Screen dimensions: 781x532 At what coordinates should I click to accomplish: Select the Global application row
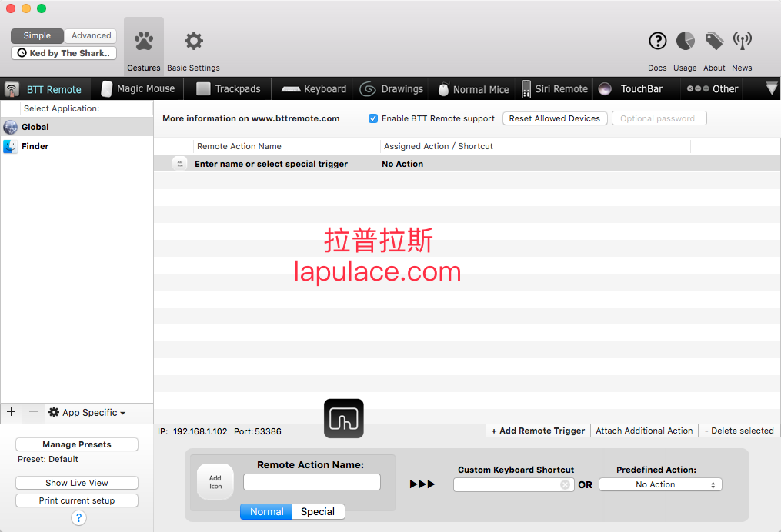pyautogui.click(x=77, y=127)
